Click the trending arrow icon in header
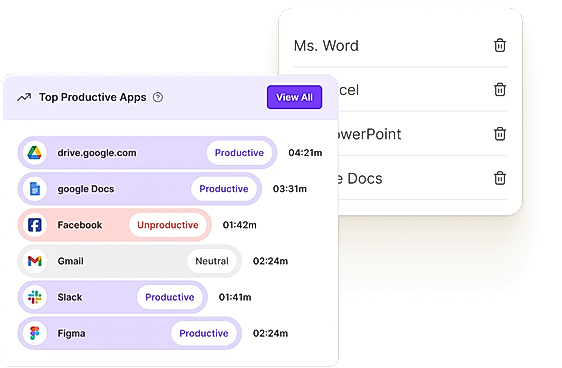The width and height of the screenshot is (562, 368). pos(24,97)
